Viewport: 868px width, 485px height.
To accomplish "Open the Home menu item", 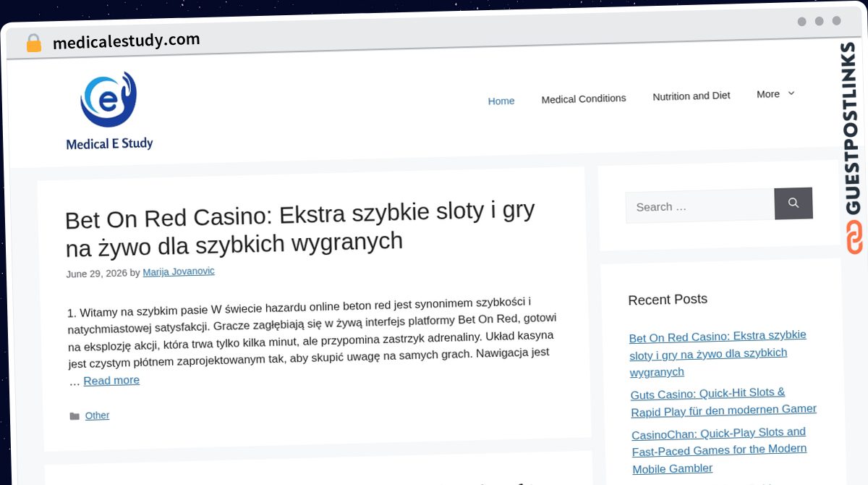I will (x=501, y=101).
